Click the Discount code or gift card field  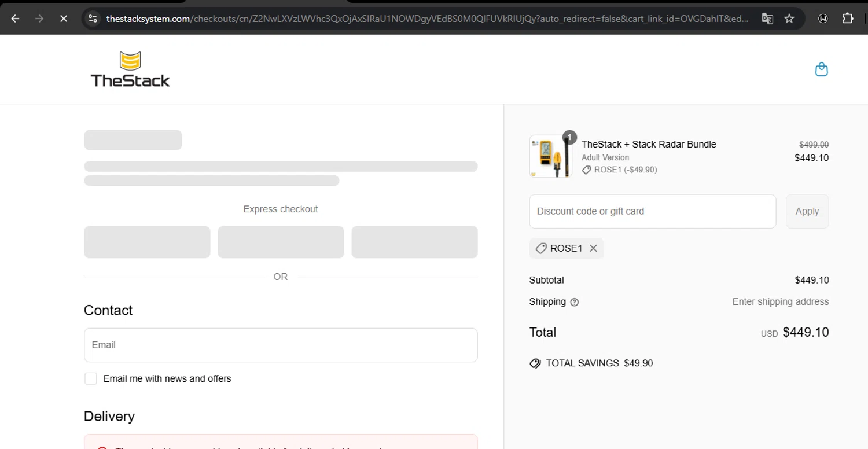653,211
